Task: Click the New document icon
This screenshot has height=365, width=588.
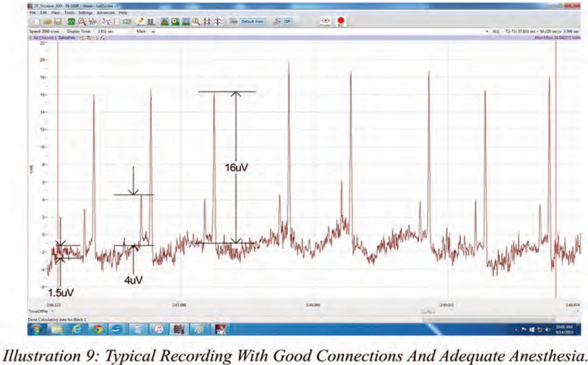Action: [38, 22]
